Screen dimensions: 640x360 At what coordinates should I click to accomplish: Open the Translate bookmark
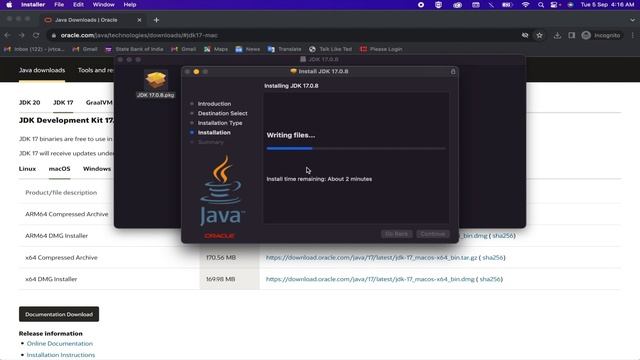pyautogui.click(x=284, y=49)
